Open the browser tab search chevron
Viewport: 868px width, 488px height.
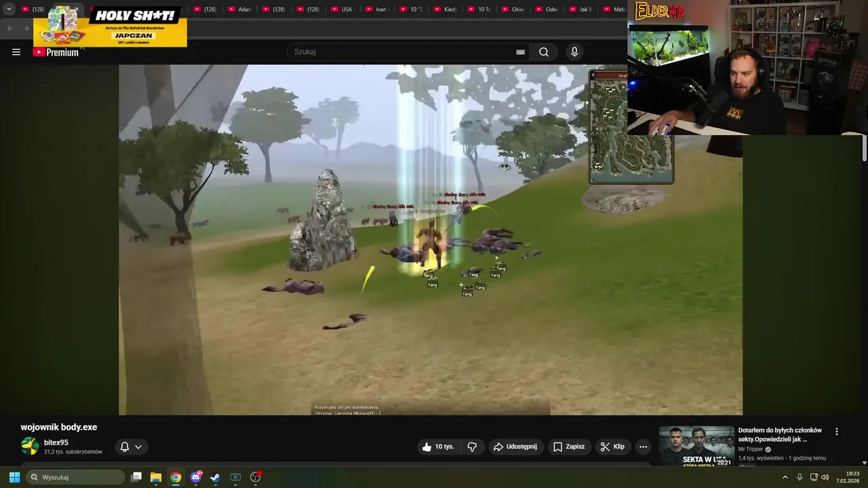click(9, 9)
